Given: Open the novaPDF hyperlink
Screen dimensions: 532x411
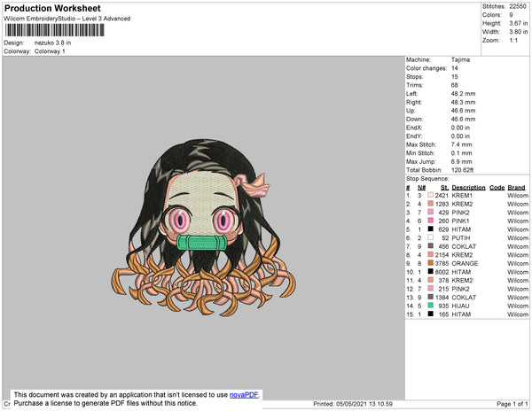Looking at the screenshot, I should (x=244, y=395).
